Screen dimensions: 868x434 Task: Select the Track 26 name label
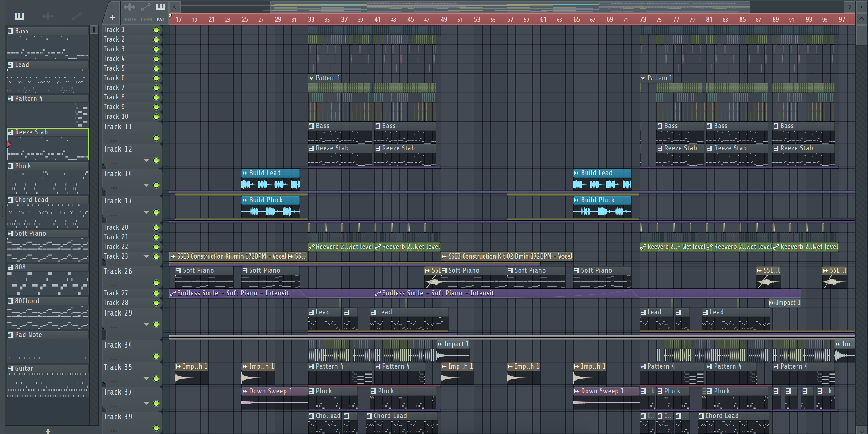[118, 272]
